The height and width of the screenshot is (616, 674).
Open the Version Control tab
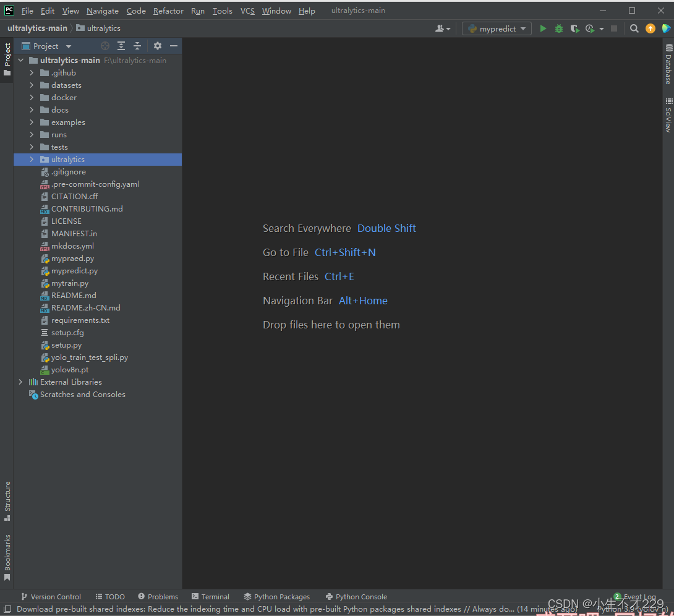[x=51, y=597]
